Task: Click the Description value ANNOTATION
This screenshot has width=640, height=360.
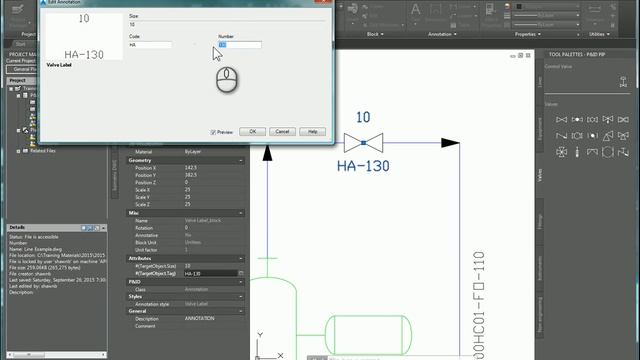Action: click(199, 318)
